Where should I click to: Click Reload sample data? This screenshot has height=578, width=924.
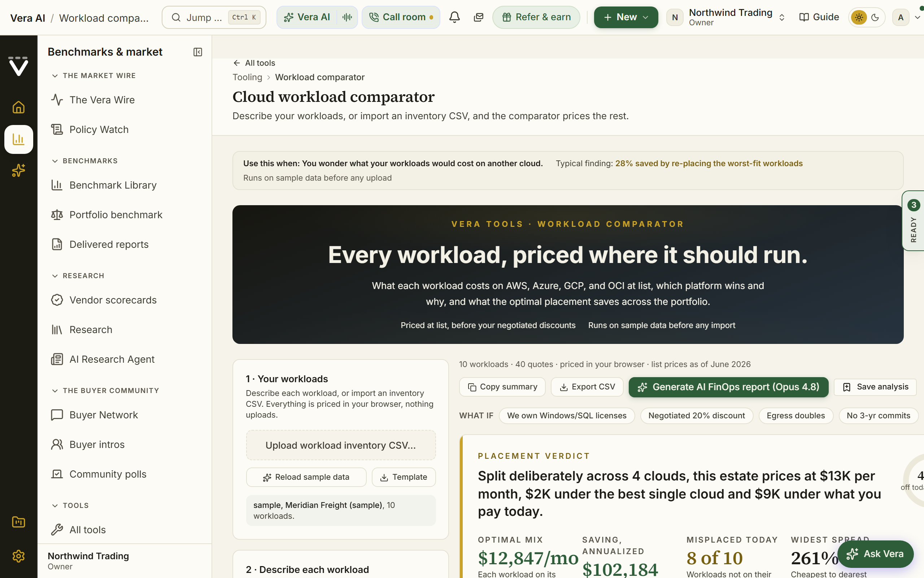[306, 477]
